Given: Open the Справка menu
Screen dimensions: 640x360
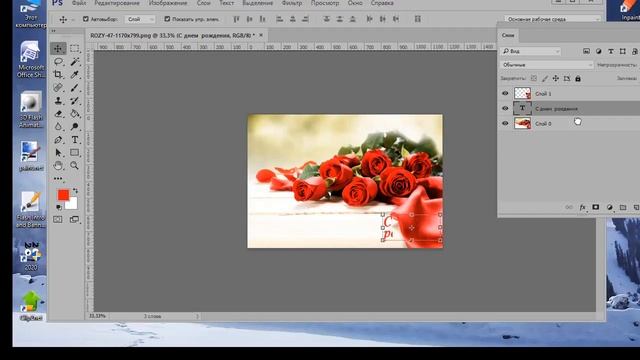Looking at the screenshot, I should (382, 3).
